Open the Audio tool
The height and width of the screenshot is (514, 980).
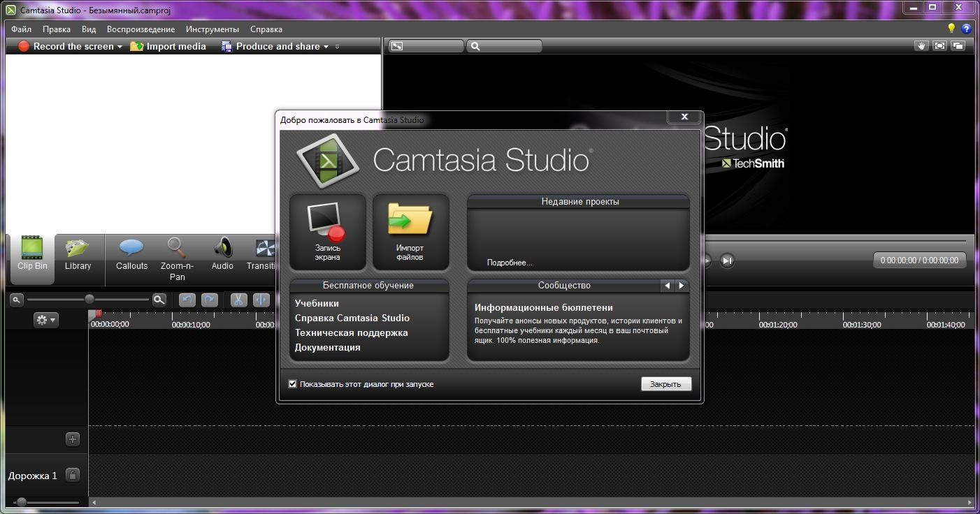point(222,255)
